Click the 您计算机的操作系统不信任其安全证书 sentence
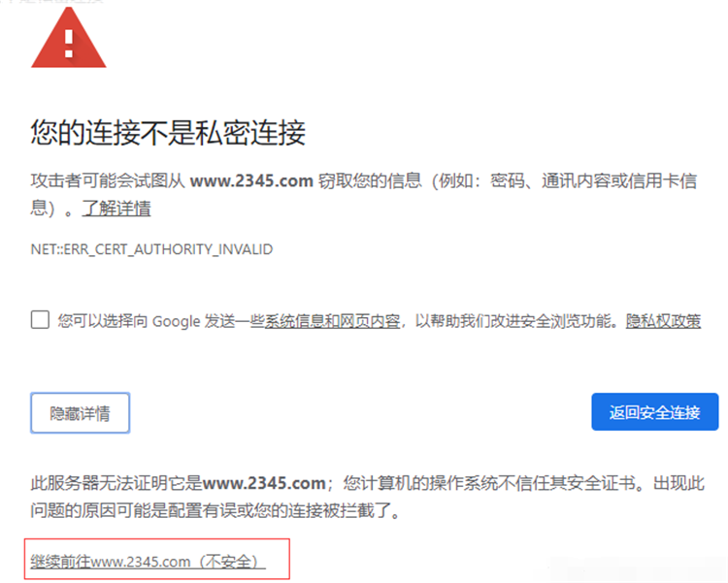 click(490, 483)
